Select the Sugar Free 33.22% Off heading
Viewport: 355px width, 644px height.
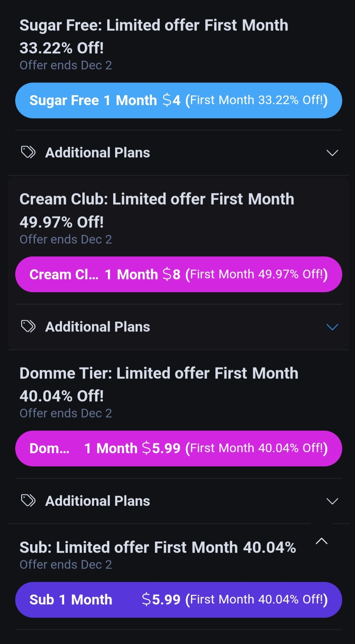pos(154,36)
